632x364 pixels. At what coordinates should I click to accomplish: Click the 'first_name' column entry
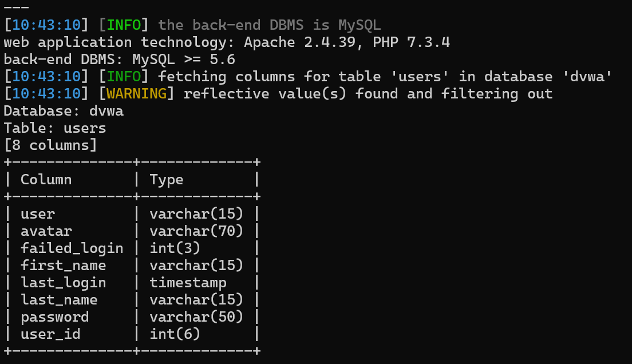coord(64,266)
